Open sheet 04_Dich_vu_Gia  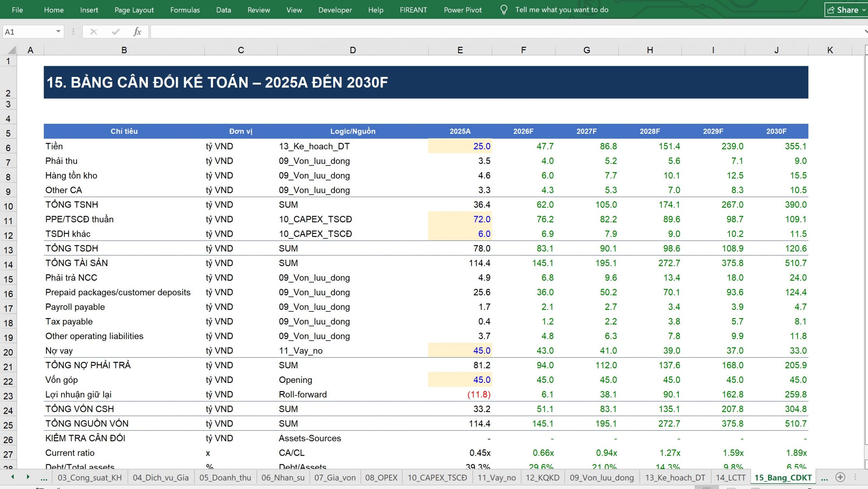pos(161,478)
